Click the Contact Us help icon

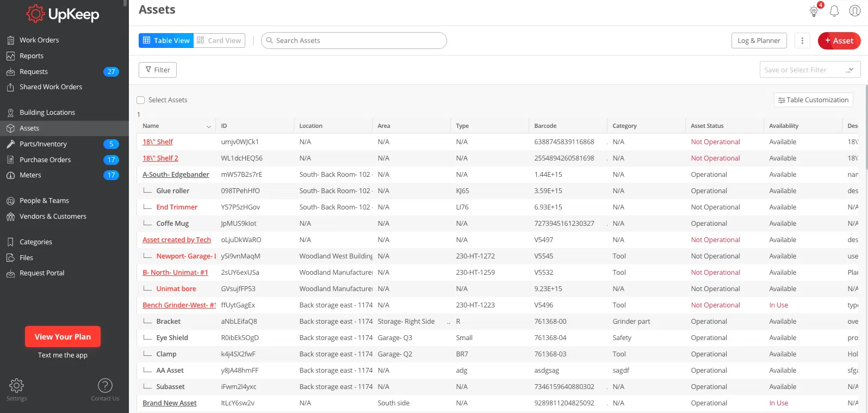coord(105,386)
